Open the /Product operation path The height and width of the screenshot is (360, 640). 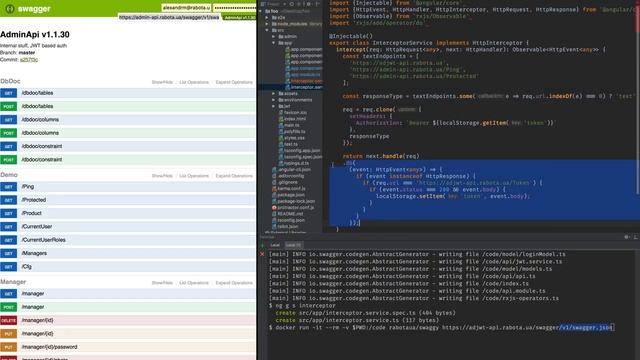coord(32,213)
